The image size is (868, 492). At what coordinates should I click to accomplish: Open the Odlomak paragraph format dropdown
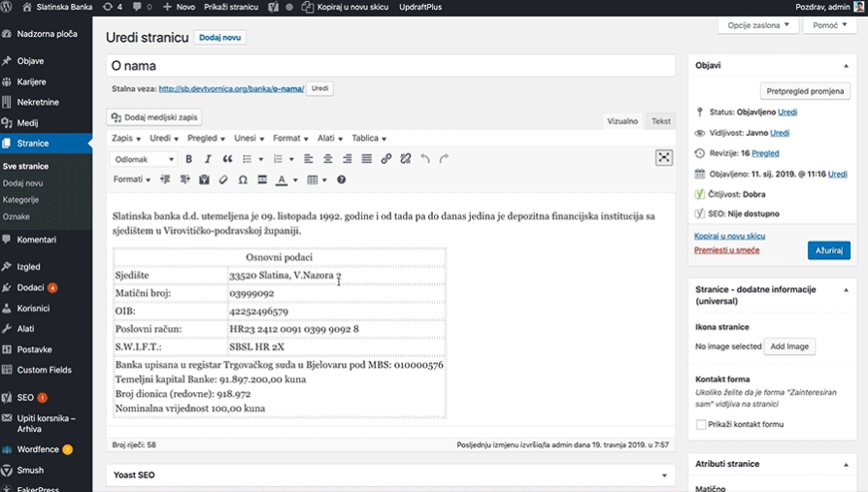click(144, 159)
